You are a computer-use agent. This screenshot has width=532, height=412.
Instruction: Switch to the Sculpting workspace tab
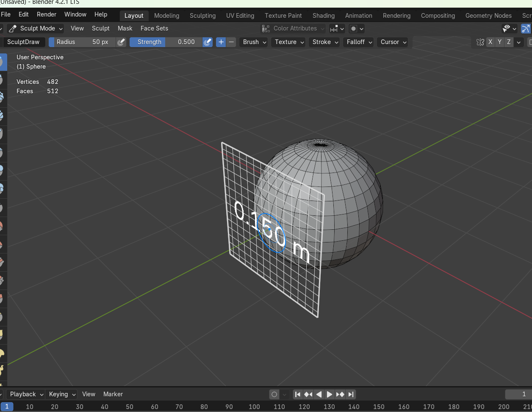202,16
